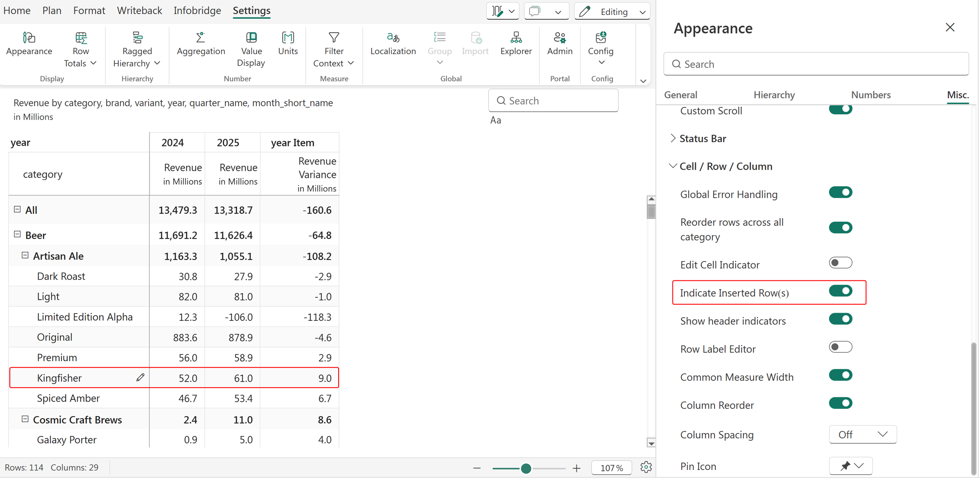The image size is (980, 479).
Task: Enable the Edit Cell Indicator toggle
Action: click(840, 263)
